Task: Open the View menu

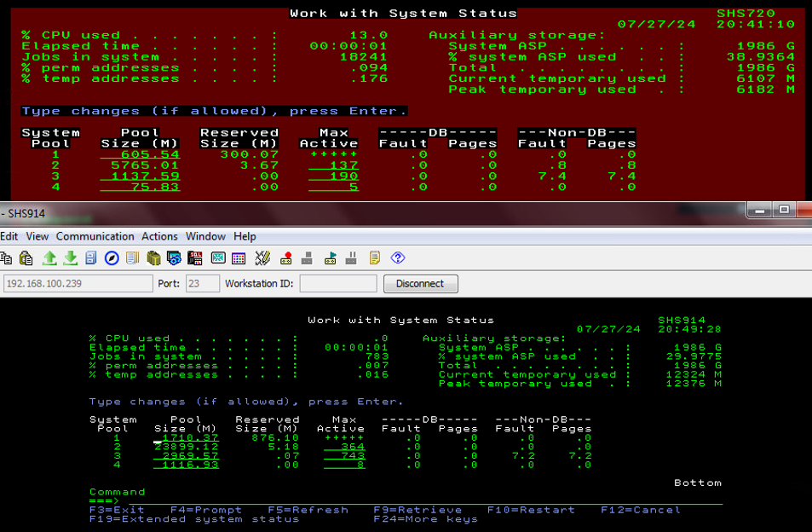Action: pos(37,236)
